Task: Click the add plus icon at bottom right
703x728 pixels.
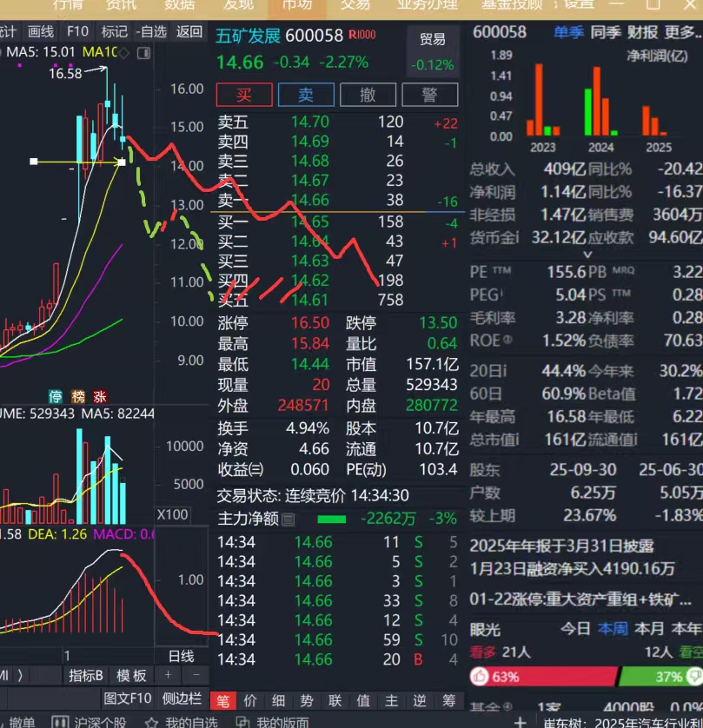Action: (520, 722)
